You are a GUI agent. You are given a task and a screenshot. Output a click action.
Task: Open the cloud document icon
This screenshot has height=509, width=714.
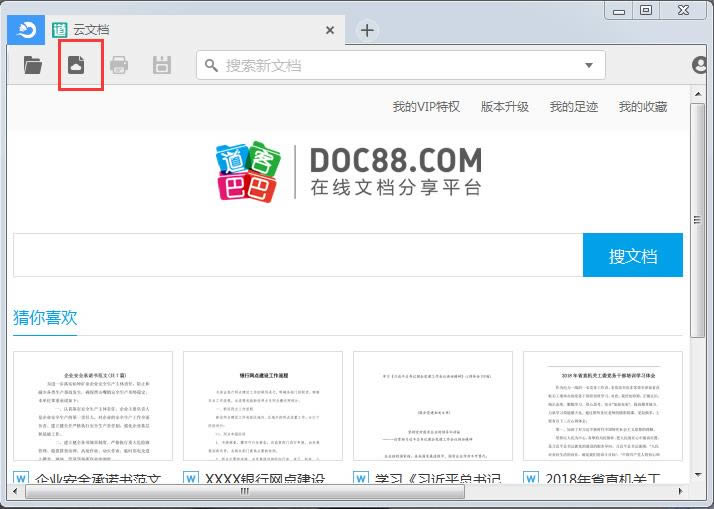click(76, 65)
